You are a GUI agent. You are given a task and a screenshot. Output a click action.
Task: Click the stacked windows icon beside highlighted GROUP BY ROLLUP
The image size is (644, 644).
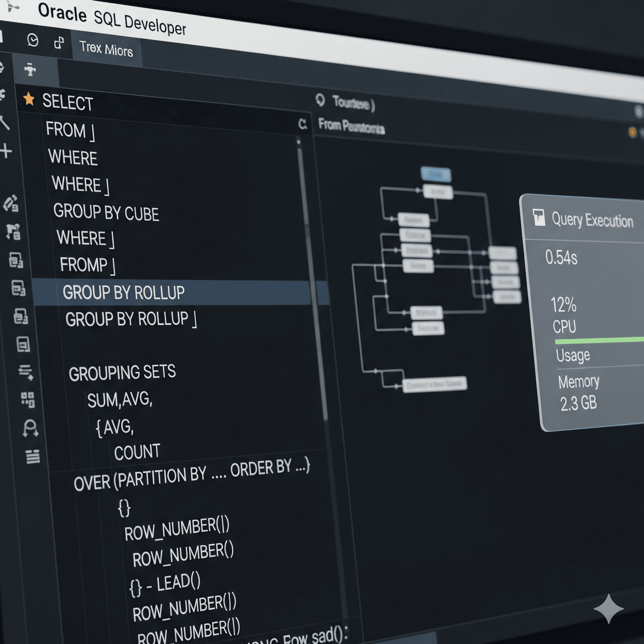point(18,288)
